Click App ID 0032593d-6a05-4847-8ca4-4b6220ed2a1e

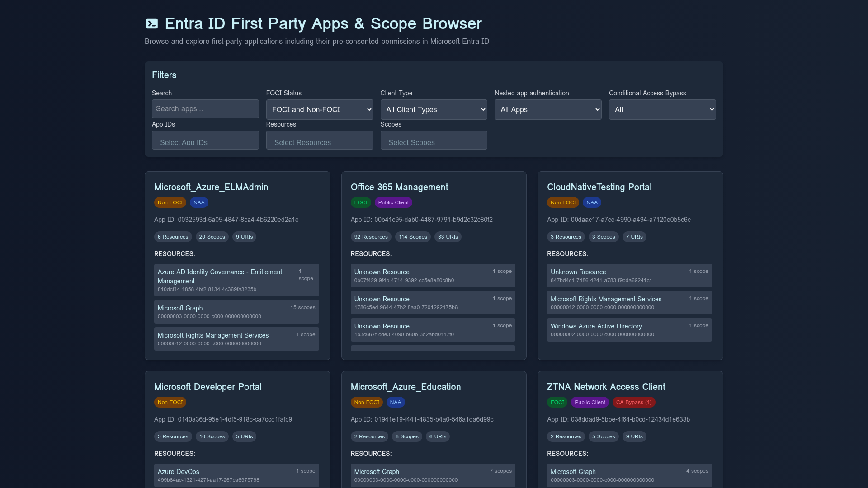coord(226,220)
